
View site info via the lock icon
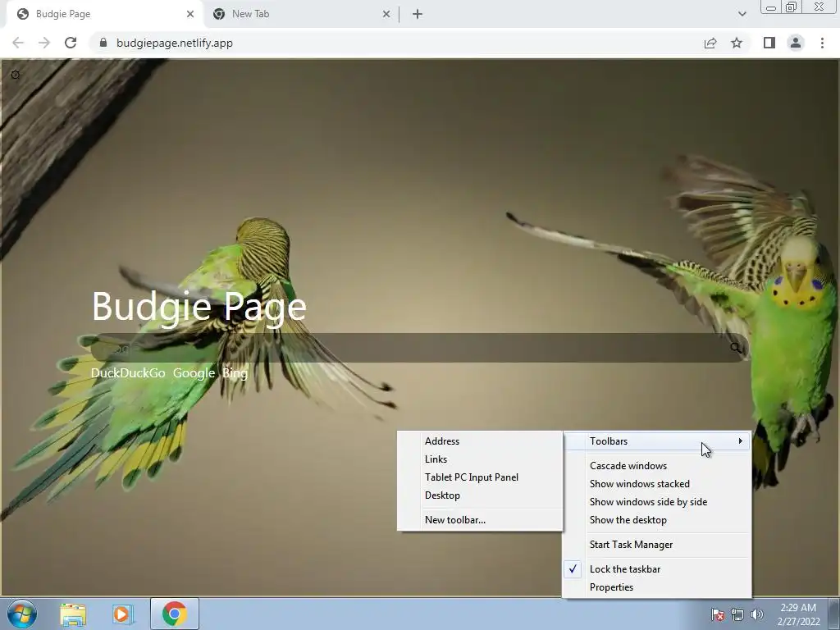103,43
